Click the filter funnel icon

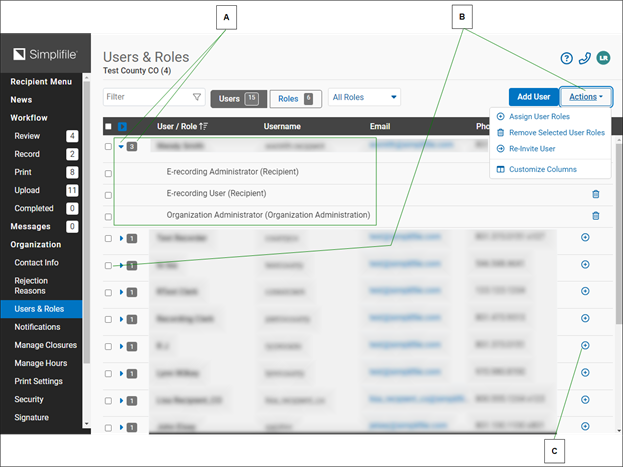point(197,97)
